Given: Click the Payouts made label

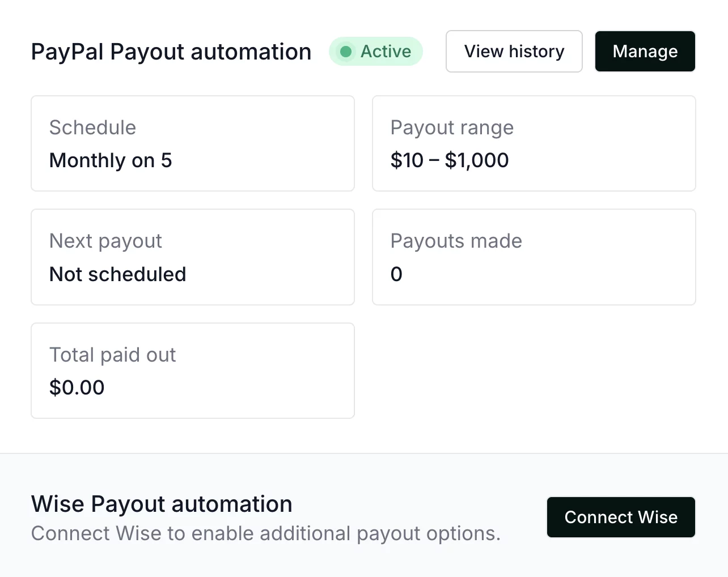Looking at the screenshot, I should tap(456, 241).
